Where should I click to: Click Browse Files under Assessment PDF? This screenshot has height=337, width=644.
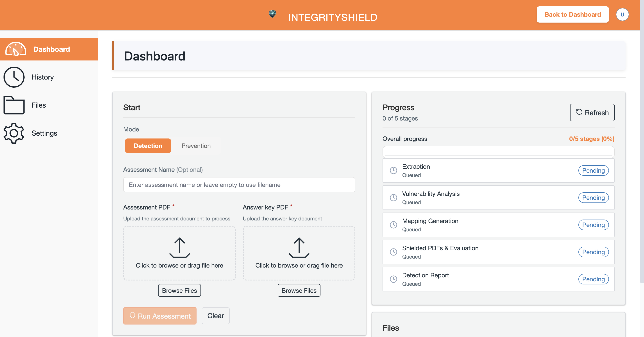click(179, 290)
